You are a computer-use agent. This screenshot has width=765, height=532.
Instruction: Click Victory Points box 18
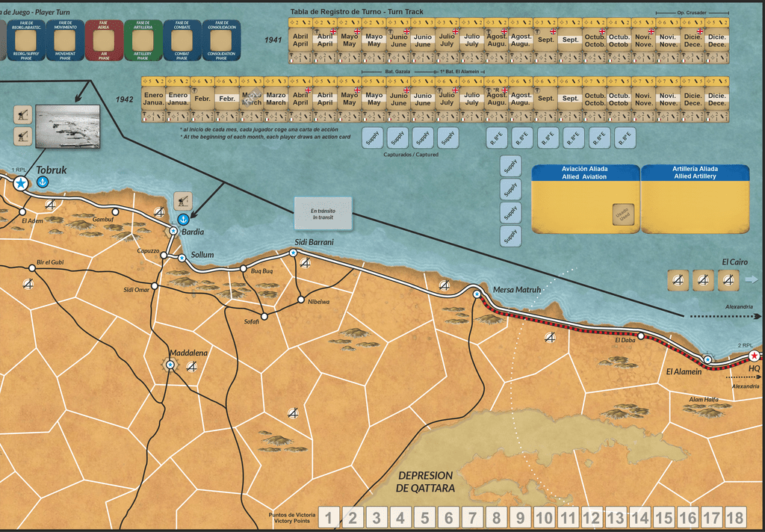click(x=735, y=517)
